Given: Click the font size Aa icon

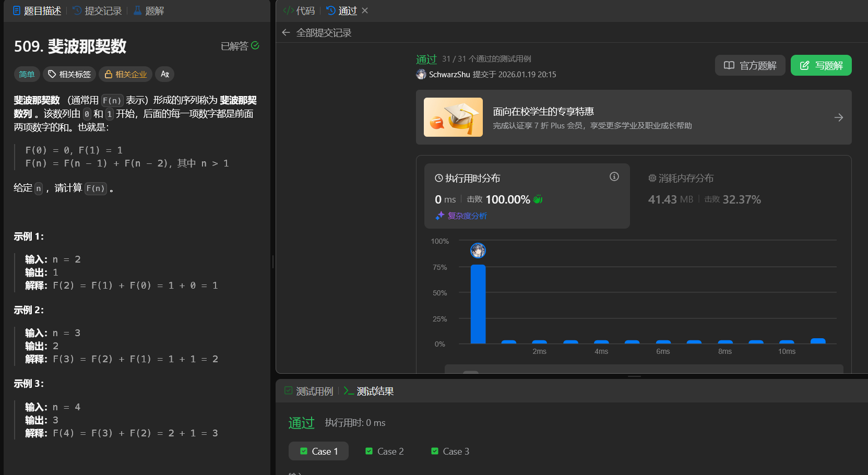Looking at the screenshot, I should pos(165,74).
